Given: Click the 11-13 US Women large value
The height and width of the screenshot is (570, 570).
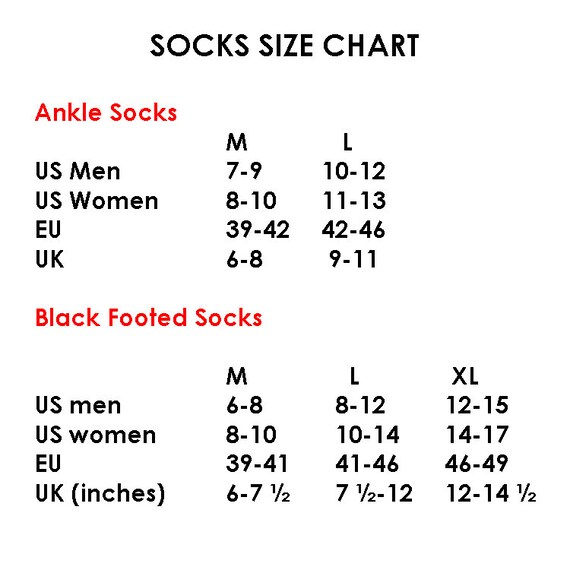Looking at the screenshot, I should pyautogui.click(x=354, y=200).
